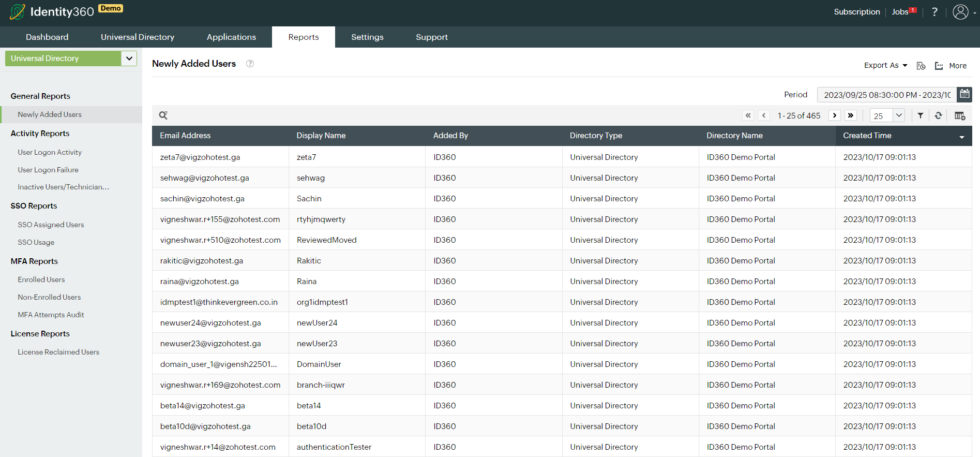980x457 pixels.
Task: Click email idmptest1@thinkevergreen.co.in
Action: (x=219, y=302)
